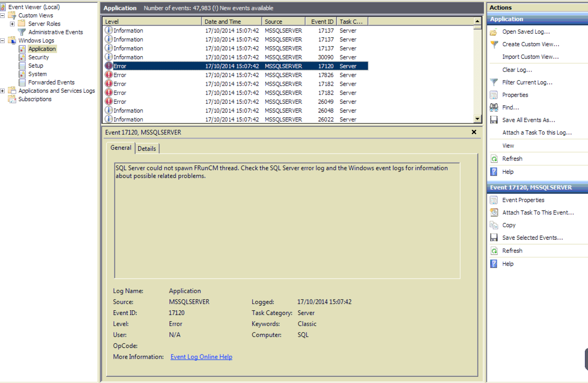This screenshot has width=588, height=383.
Task: Click the event list scroll up arrow
Action: pyautogui.click(x=477, y=21)
